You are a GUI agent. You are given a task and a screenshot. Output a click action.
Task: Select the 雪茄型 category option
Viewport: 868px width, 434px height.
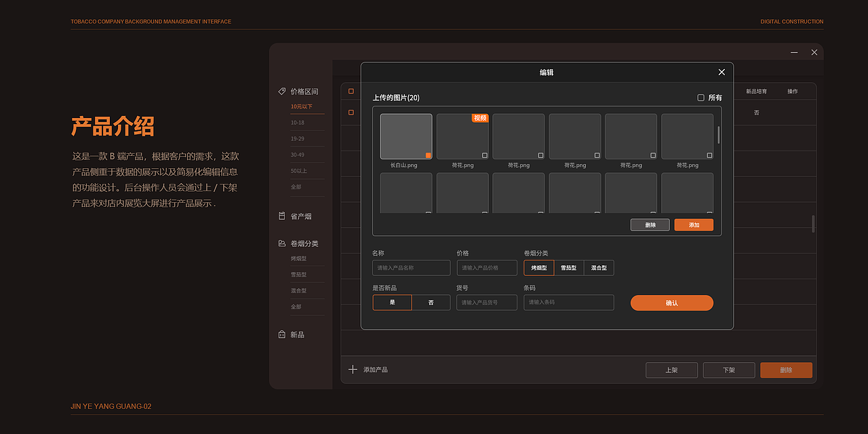pos(568,267)
